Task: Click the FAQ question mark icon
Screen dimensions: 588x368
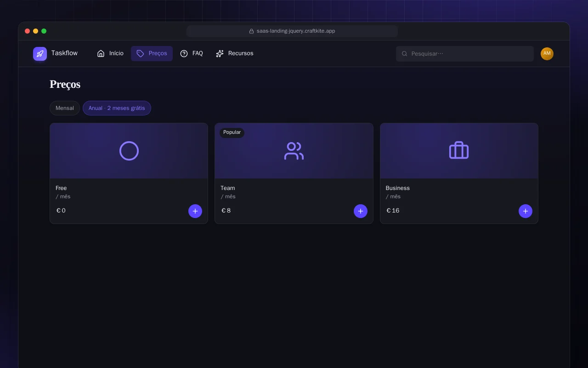Action: point(184,53)
